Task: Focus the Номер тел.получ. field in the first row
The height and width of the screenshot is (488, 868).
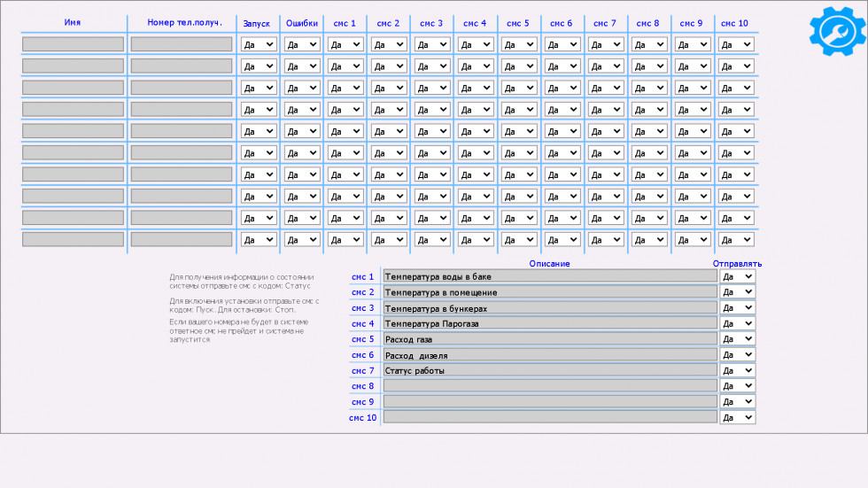Action: point(182,44)
